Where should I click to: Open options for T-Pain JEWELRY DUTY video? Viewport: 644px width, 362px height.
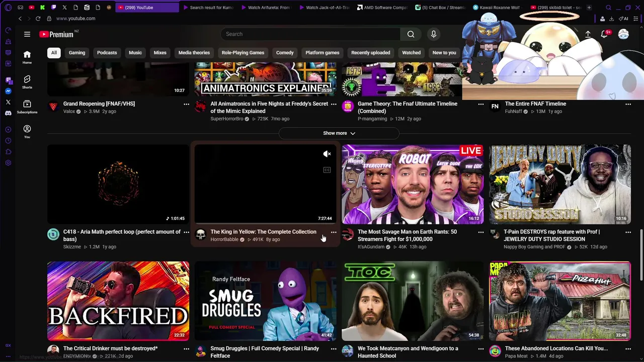(628, 232)
